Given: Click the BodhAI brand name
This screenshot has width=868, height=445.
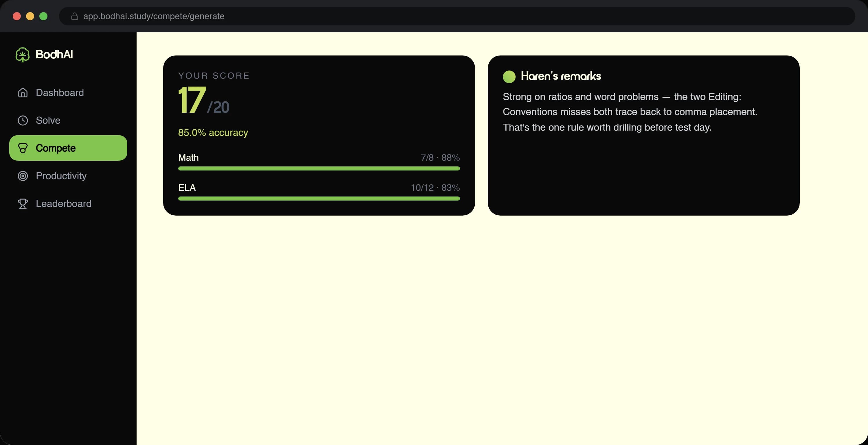Looking at the screenshot, I should 54,55.
